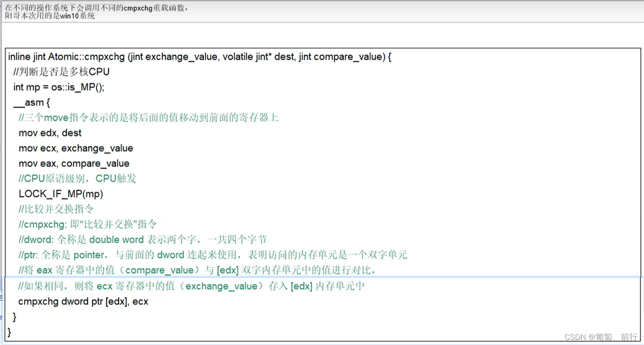
Task: Select the instruction 'mov ecx, exchange_value'
Action: pyautogui.click(x=76, y=148)
